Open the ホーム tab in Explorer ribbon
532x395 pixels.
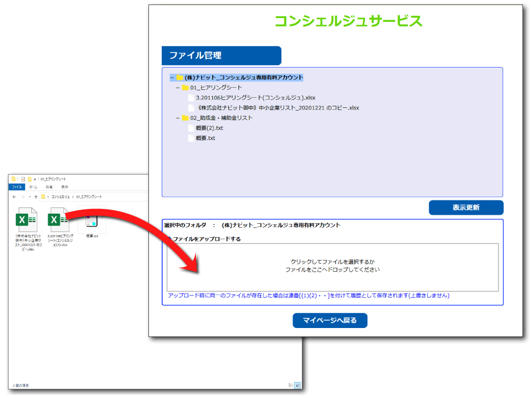pyautogui.click(x=33, y=187)
